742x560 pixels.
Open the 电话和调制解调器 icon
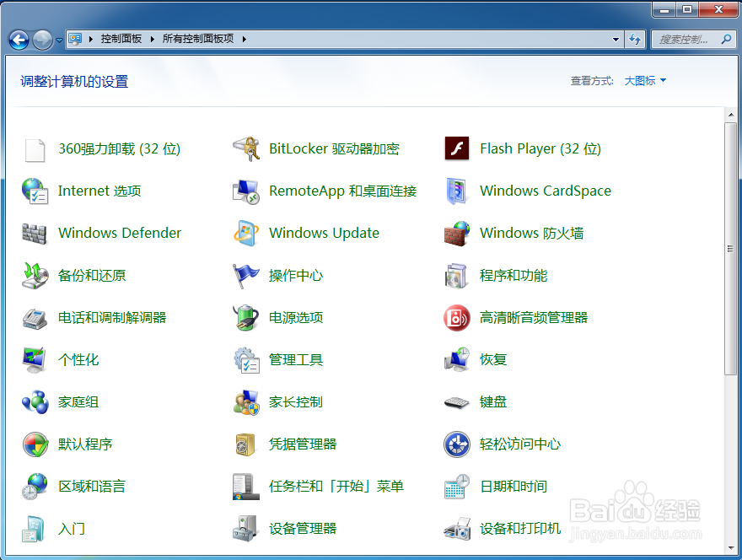tap(35, 318)
